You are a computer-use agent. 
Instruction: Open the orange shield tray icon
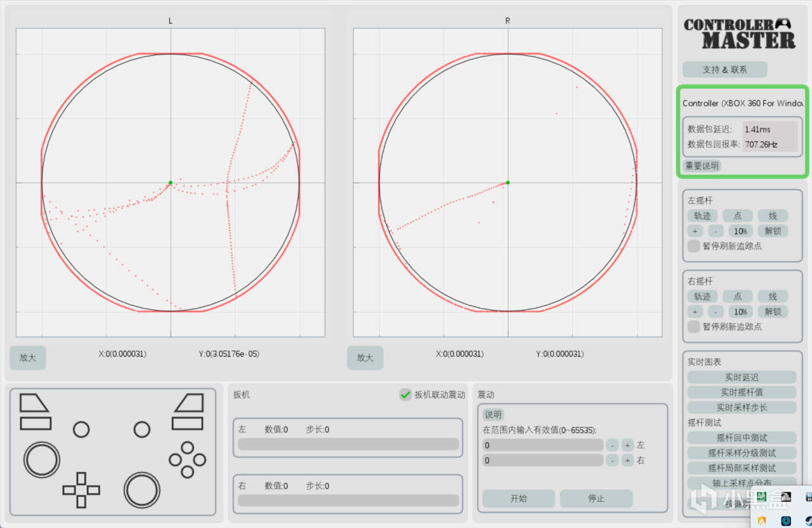tap(762, 520)
